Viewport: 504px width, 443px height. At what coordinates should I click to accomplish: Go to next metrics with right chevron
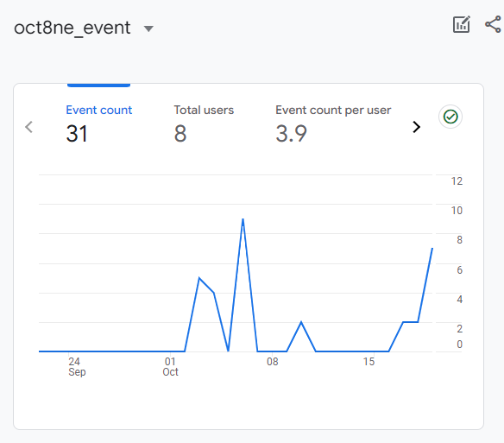click(416, 127)
